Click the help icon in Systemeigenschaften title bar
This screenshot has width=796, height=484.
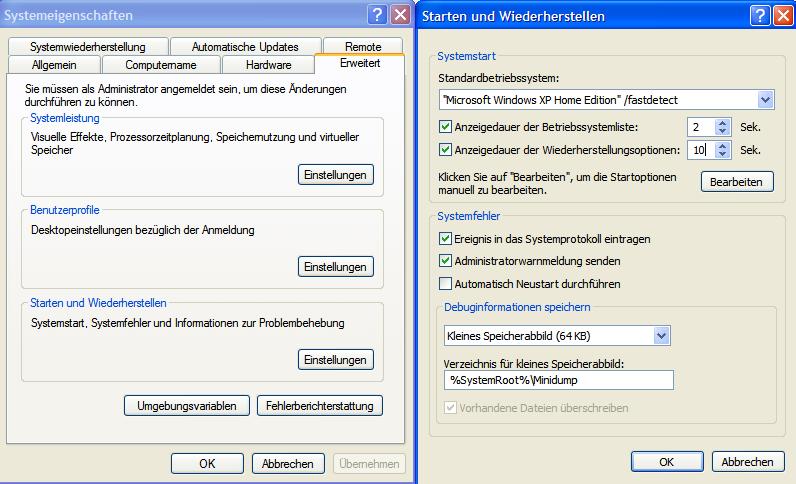[x=377, y=15]
